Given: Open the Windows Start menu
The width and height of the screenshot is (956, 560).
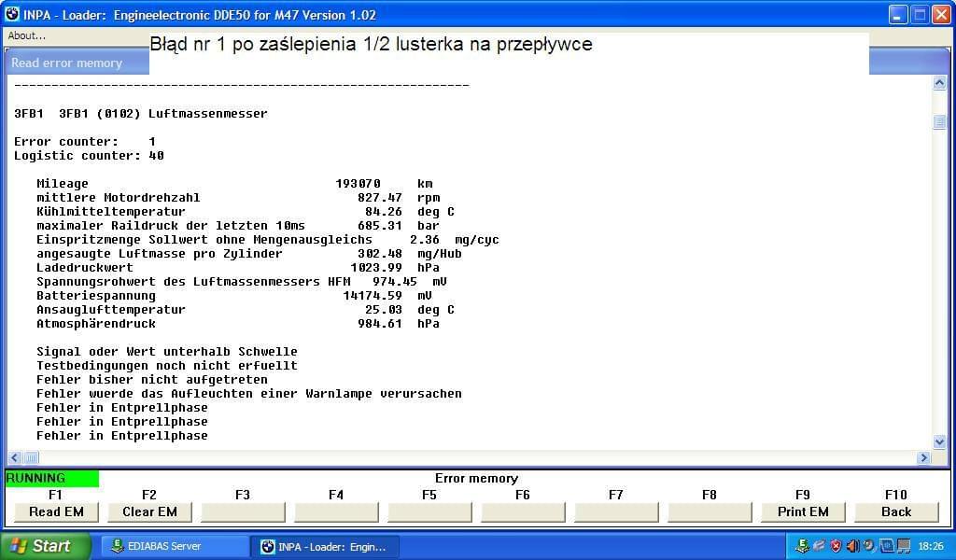Looking at the screenshot, I should click(x=45, y=546).
